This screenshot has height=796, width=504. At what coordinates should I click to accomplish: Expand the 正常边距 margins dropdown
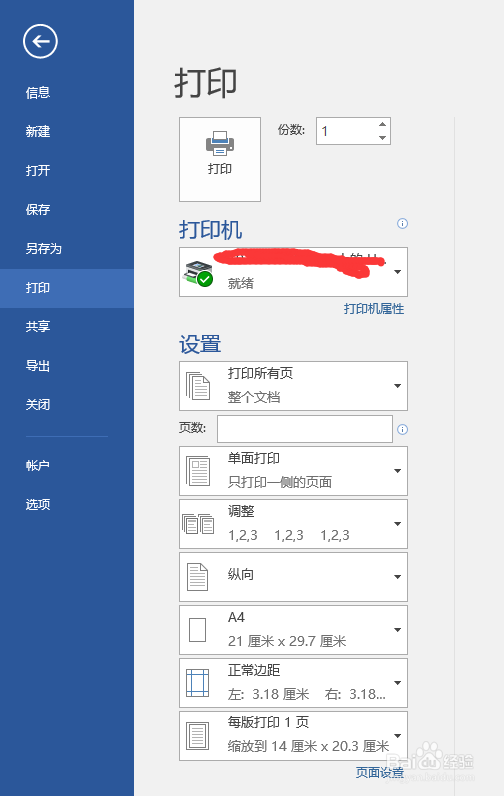pyautogui.click(x=293, y=683)
